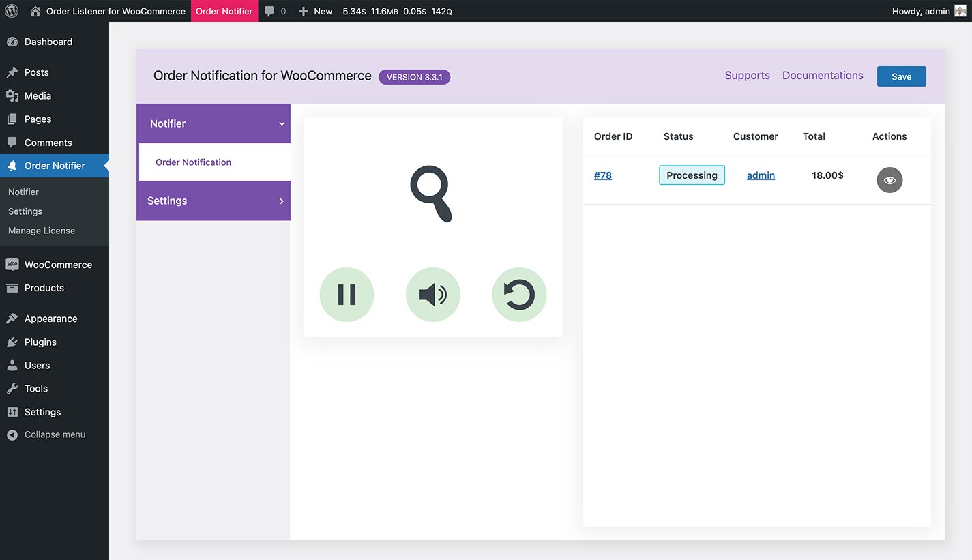The height and width of the screenshot is (560, 972).
Task: Click the circular reset reload button
Action: pos(519,295)
